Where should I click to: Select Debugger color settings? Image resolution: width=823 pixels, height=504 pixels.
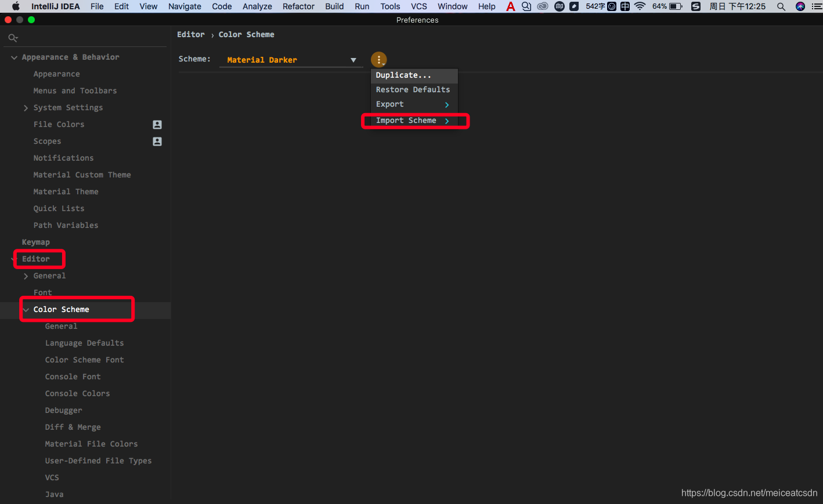click(x=63, y=411)
